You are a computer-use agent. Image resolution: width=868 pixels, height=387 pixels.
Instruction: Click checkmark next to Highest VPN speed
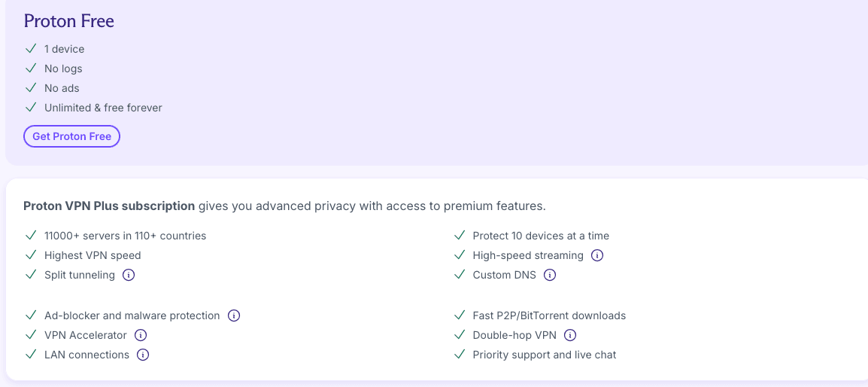tap(31, 255)
